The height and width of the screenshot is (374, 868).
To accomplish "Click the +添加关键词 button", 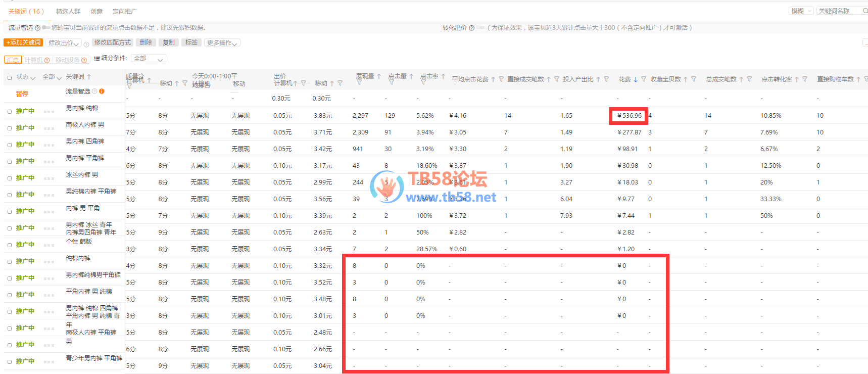I will 23,42.
